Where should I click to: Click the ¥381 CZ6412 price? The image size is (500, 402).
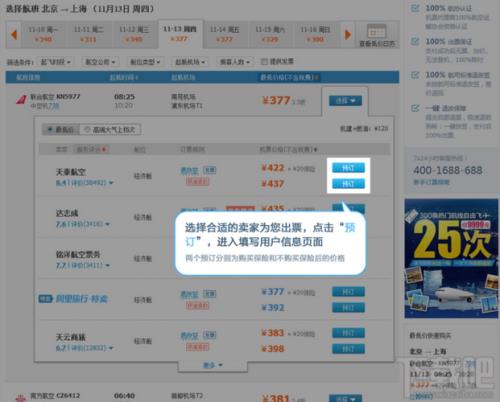pos(276,398)
